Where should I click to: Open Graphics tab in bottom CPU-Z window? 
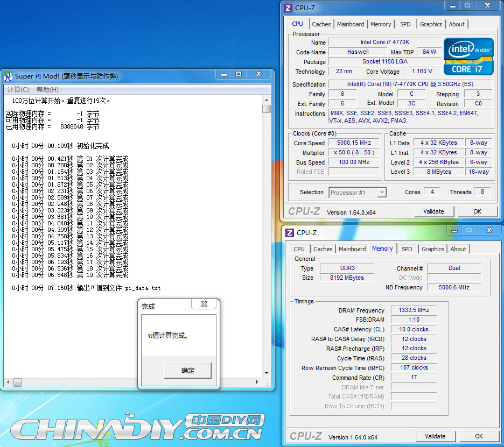[x=432, y=249]
